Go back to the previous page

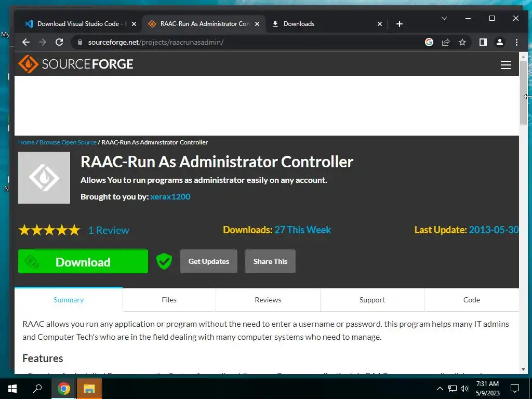26,42
